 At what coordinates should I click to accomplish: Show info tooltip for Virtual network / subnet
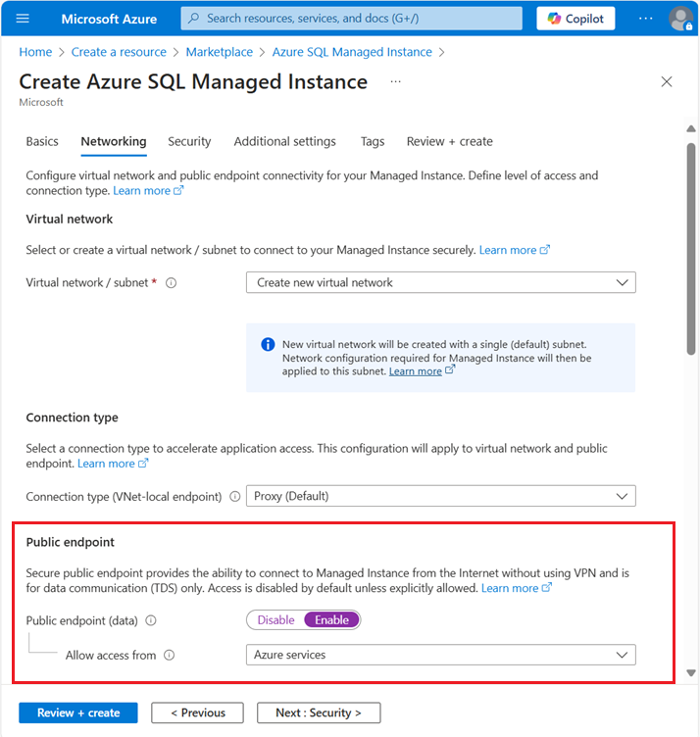[172, 283]
